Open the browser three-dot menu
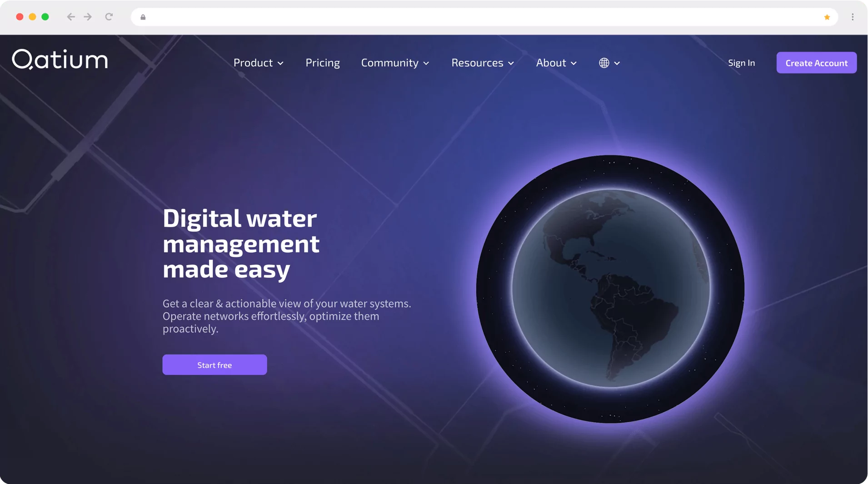This screenshot has width=868, height=484. (x=853, y=17)
